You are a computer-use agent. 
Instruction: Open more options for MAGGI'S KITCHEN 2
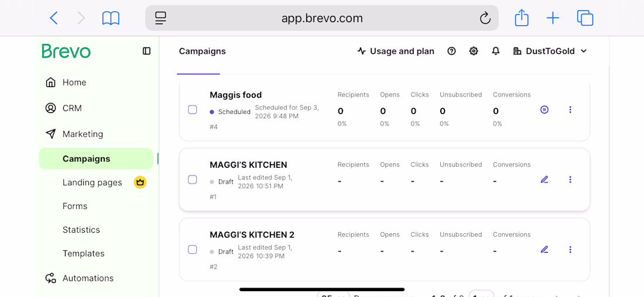[570, 250]
